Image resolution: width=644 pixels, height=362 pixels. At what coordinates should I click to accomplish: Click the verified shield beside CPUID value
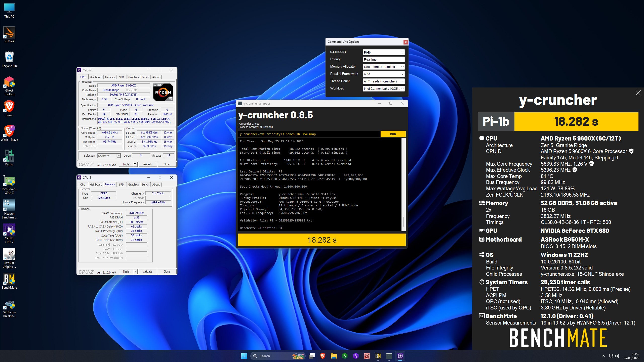(x=631, y=151)
